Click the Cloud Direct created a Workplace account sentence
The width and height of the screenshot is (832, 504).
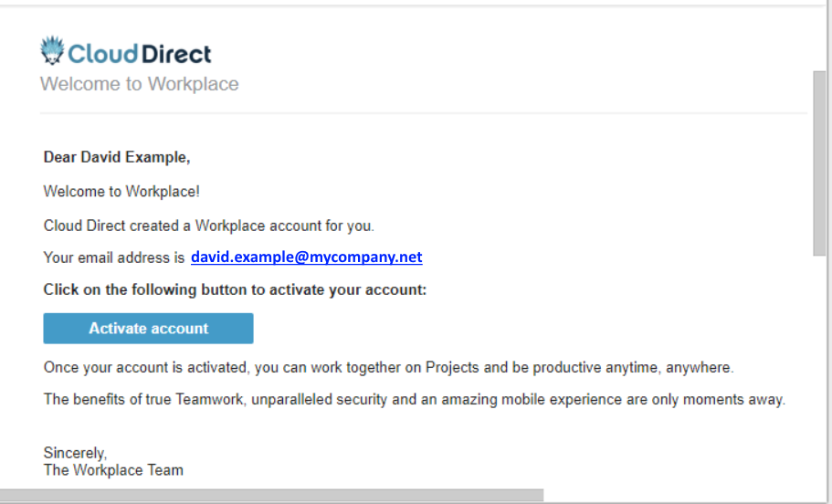pos(208,226)
